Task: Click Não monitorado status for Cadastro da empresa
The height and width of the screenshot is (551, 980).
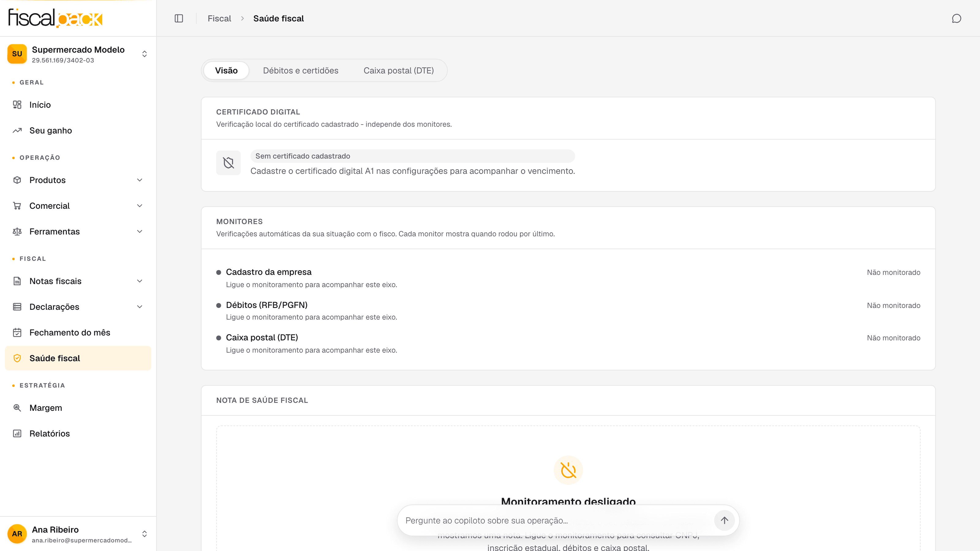Action: click(x=893, y=272)
